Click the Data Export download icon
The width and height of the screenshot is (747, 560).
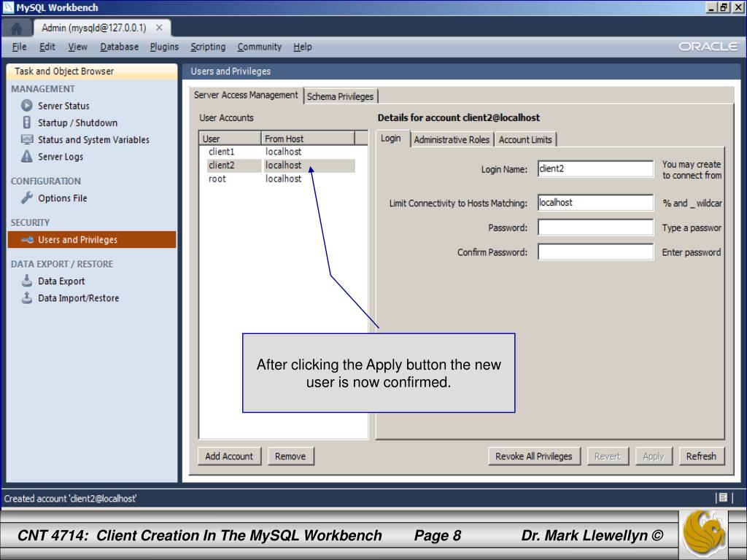(x=27, y=281)
